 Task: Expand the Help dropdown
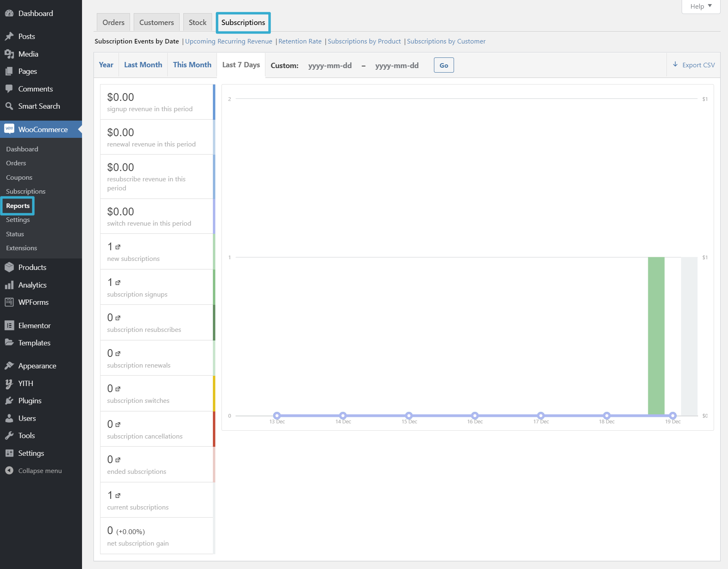(x=701, y=6)
